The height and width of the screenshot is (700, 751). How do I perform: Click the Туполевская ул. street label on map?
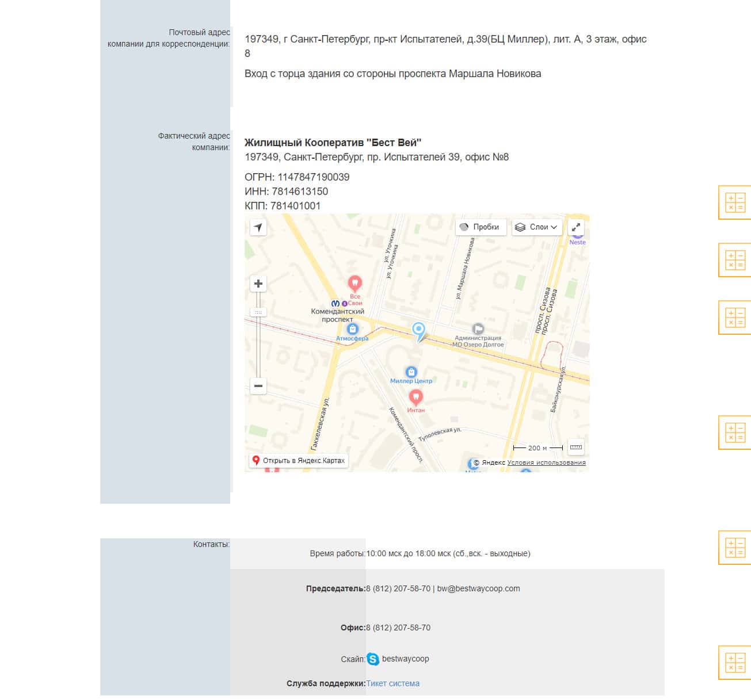pos(440,434)
